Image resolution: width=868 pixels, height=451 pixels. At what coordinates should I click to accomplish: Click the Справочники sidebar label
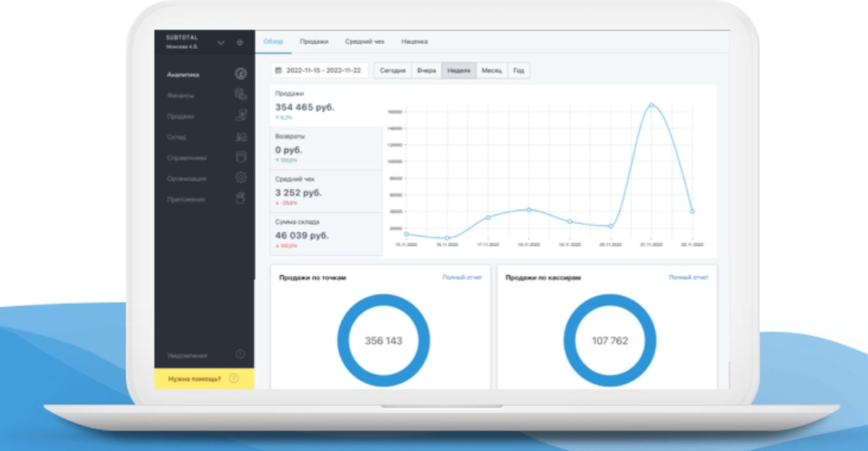click(x=187, y=158)
